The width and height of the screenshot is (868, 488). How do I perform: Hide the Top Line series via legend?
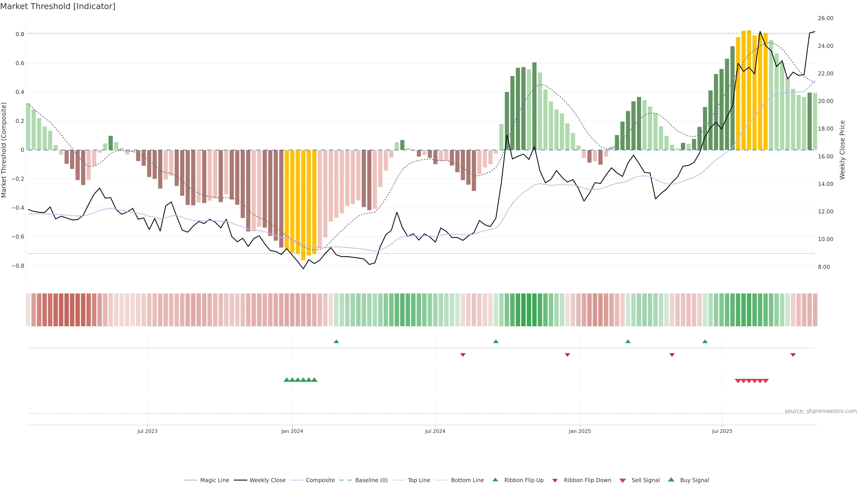click(x=419, y=480)
